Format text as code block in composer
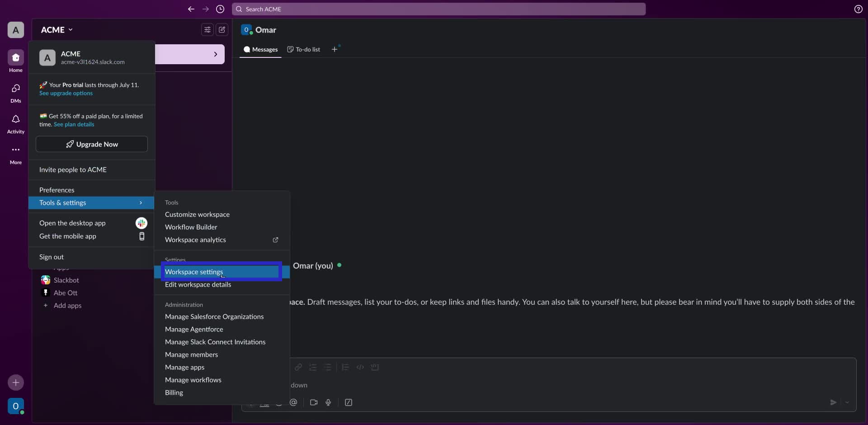The height and width of the screenshot is (425, 868). point(375,368)
